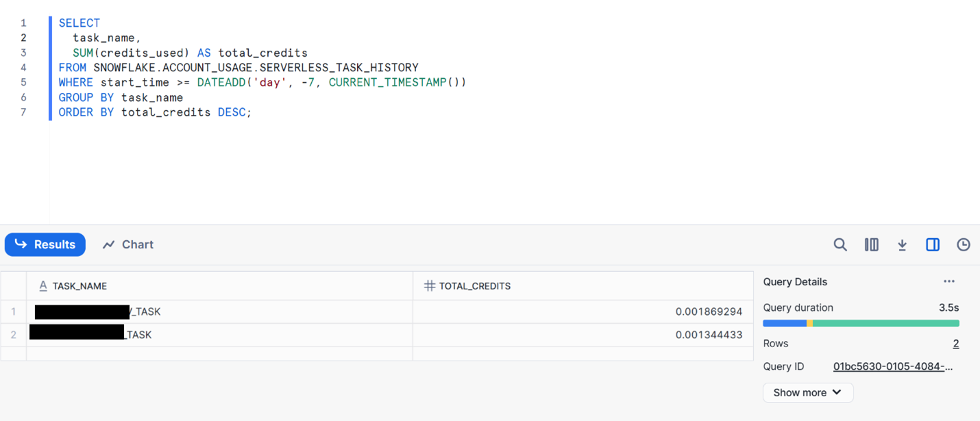Image resolution: width=980 pixels, height=421 pixels.
Task: Select the cell showing 0.001869294
Action: point(708,311)
